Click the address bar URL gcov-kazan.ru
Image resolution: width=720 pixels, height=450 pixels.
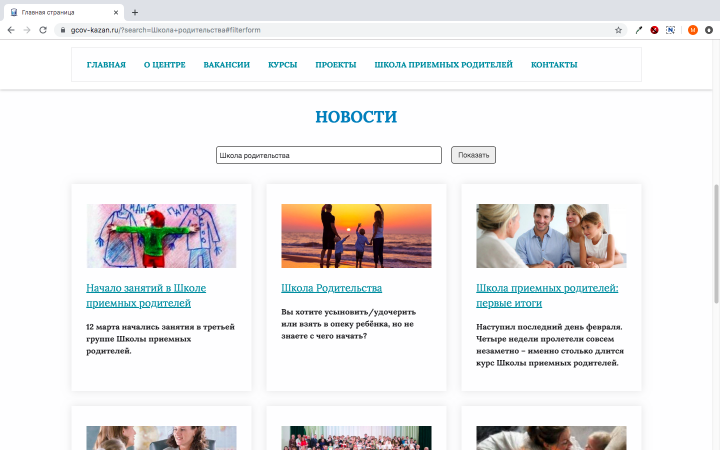tap(165, 30)
